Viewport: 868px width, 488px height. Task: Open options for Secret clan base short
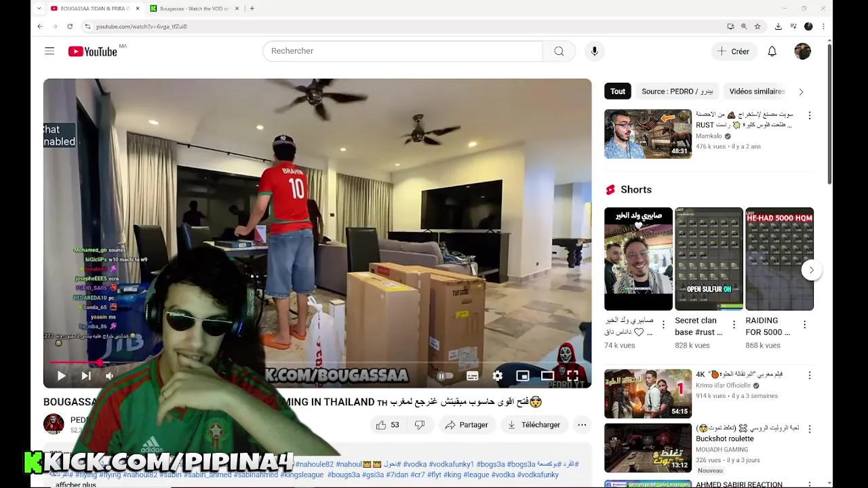(734, 325)
